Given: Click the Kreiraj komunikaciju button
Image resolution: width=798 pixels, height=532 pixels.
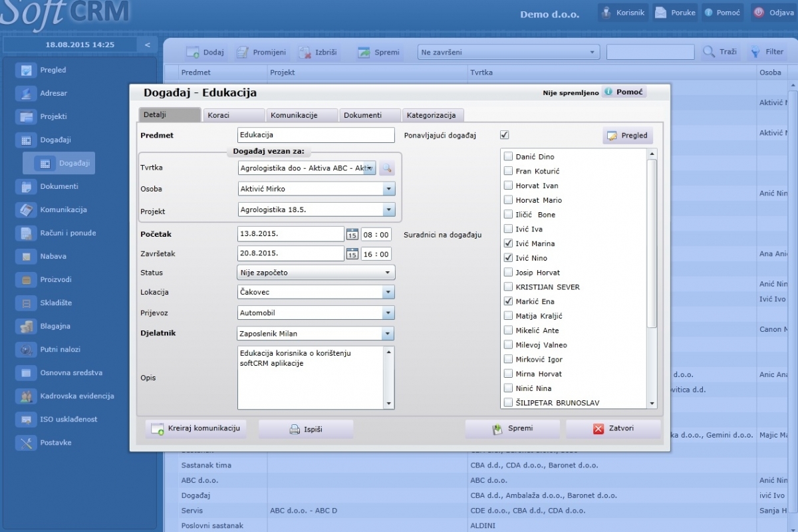Looking at the screenshot, I should point(196,428).
